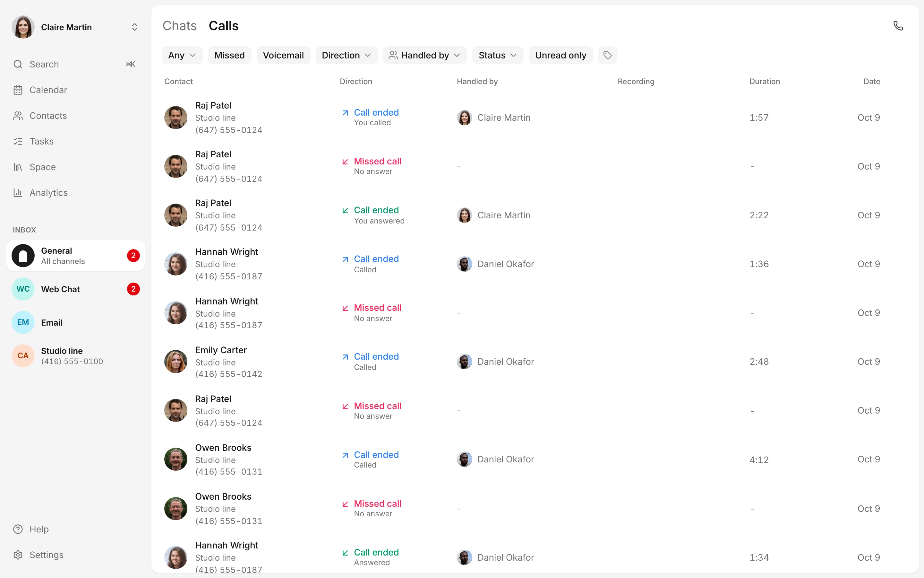Open the Status filter dropdown

point(498,56)
